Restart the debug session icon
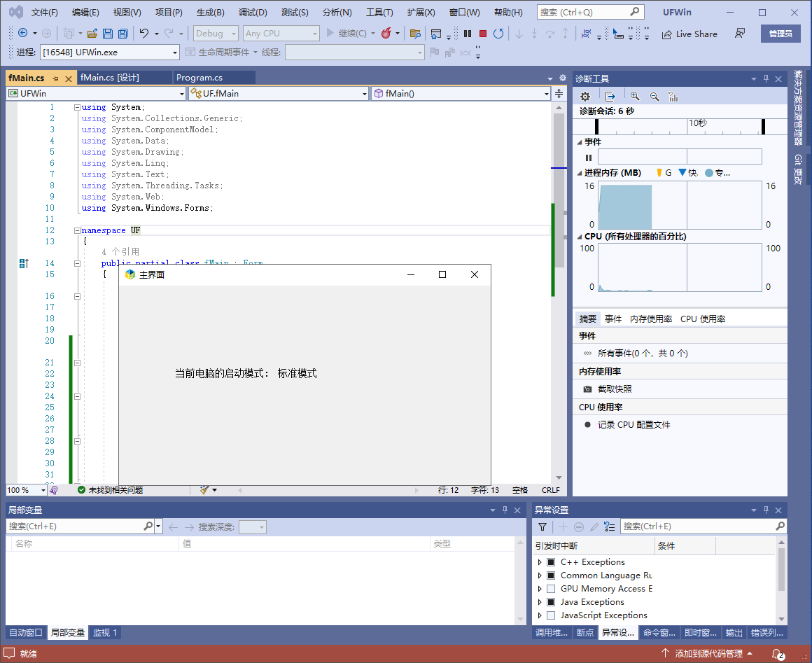The height and width of the screenshot is (663, 812). tap(498, 34)
